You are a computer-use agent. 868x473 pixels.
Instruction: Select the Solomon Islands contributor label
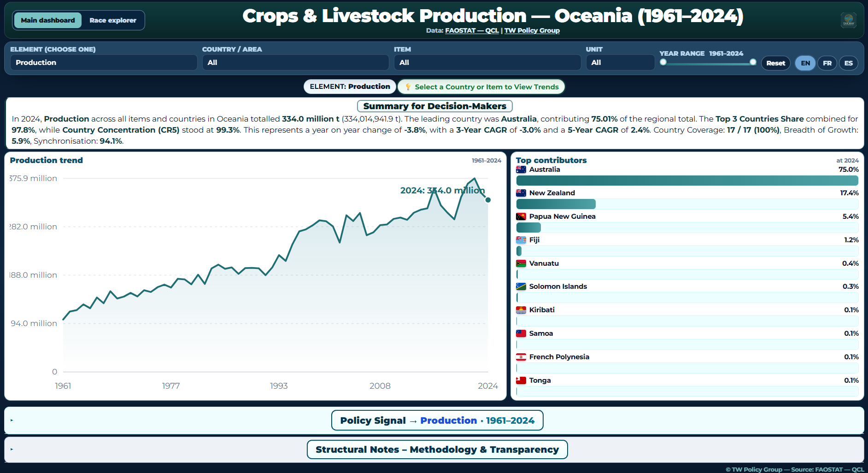point(558,286)
